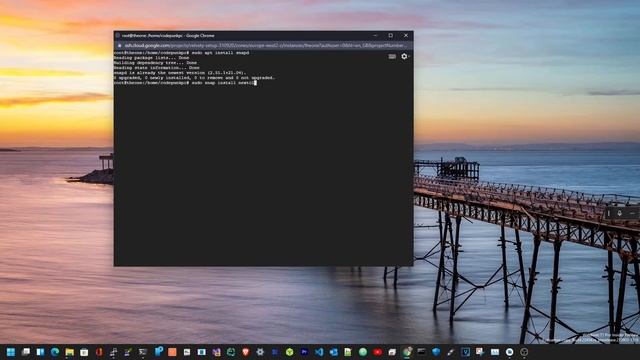640x360 pixels.
Task: Switch to the active Google Chrome taskbar icon
Action: (407, 352)
